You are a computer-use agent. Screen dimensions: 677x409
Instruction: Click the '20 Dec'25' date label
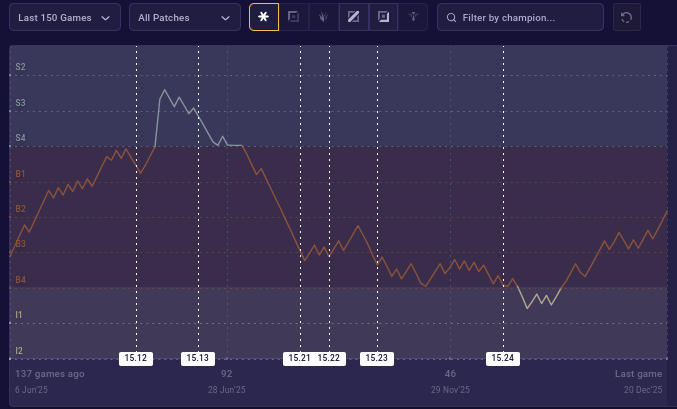tap(643, 390)
